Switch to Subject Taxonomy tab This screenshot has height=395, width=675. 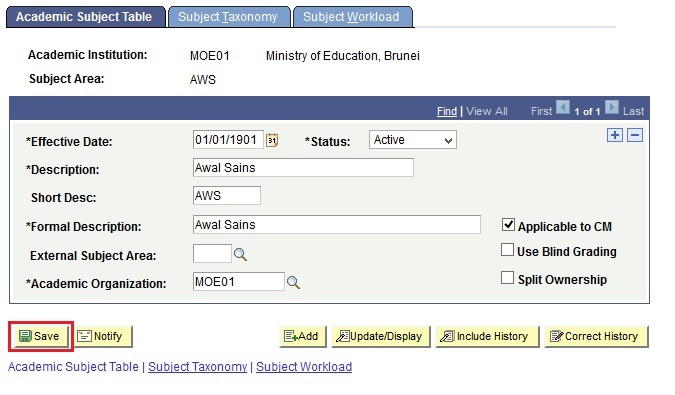[x=229, y=17]
